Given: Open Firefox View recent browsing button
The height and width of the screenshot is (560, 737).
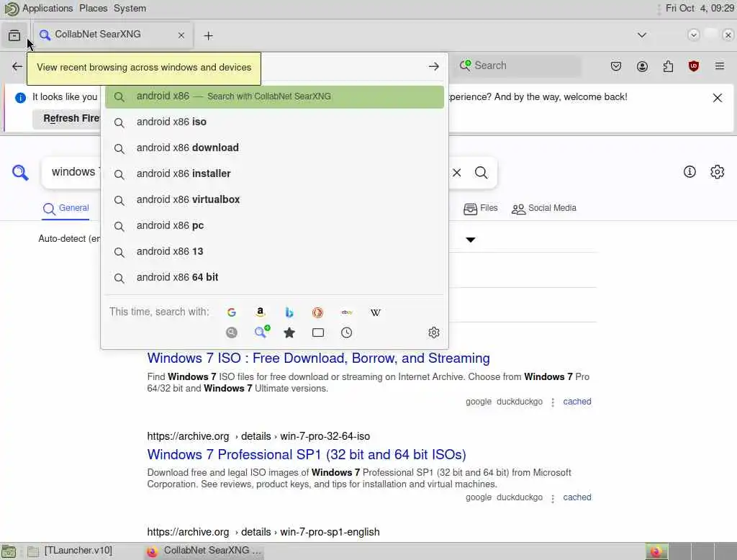Looking at the screenshot, I should point(14,35).
